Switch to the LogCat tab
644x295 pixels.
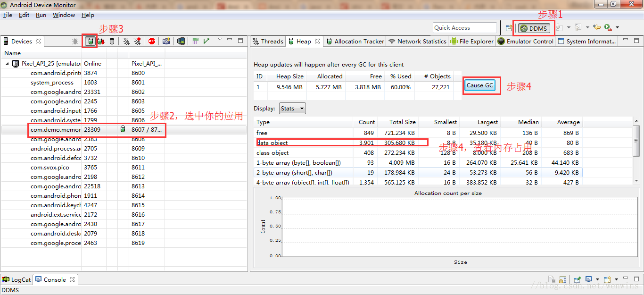tap(17, 279)
